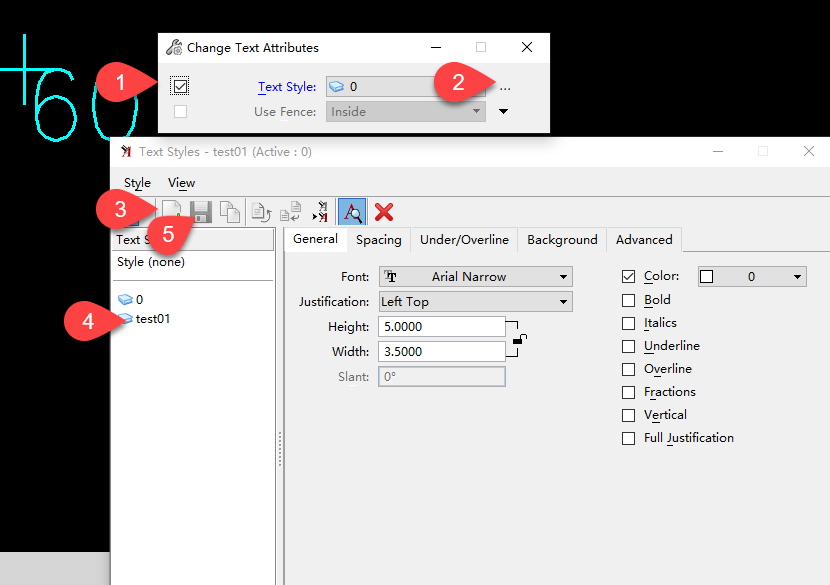Select the test01 text style

(x=152, y=319)
